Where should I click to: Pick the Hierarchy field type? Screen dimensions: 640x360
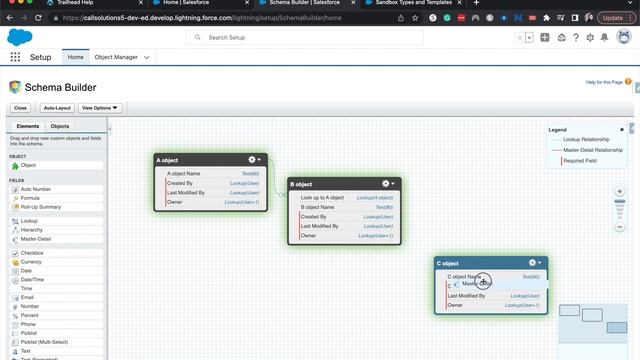point(56,230)
